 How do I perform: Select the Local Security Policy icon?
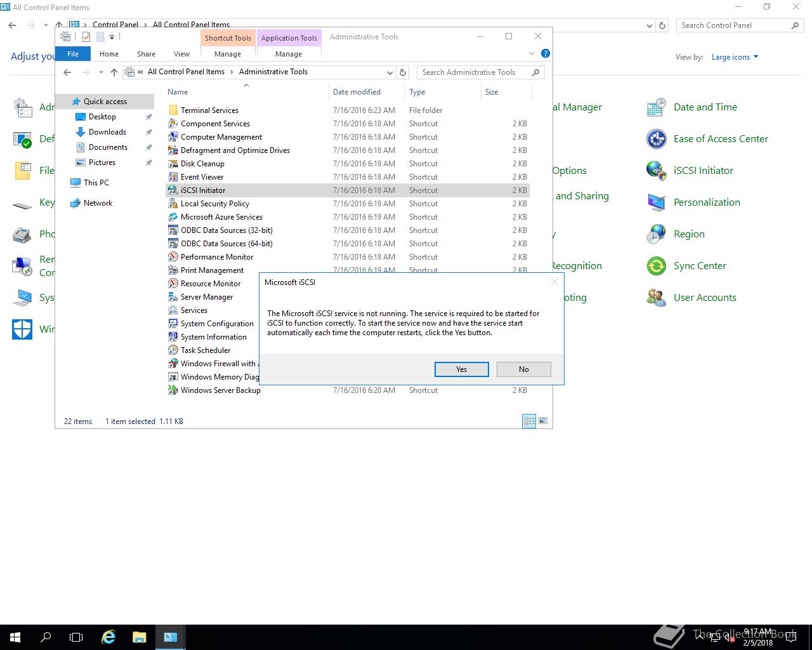[173, 204]
